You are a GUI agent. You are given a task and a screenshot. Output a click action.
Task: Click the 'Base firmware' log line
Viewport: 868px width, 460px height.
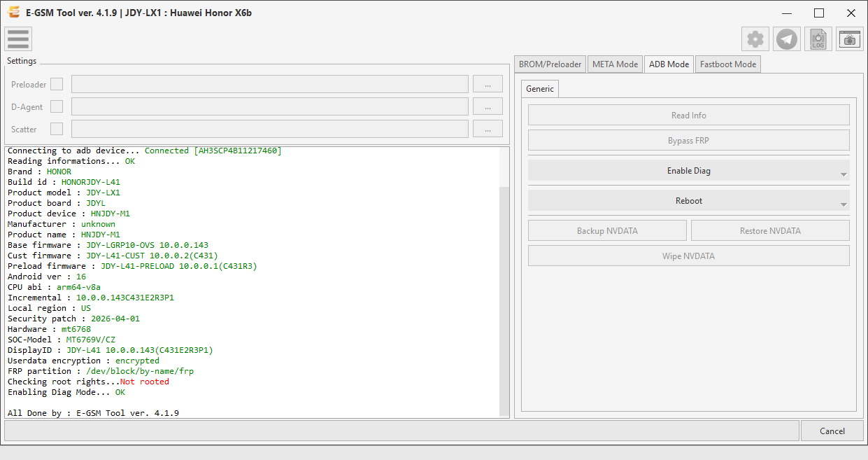coord(108,245)
